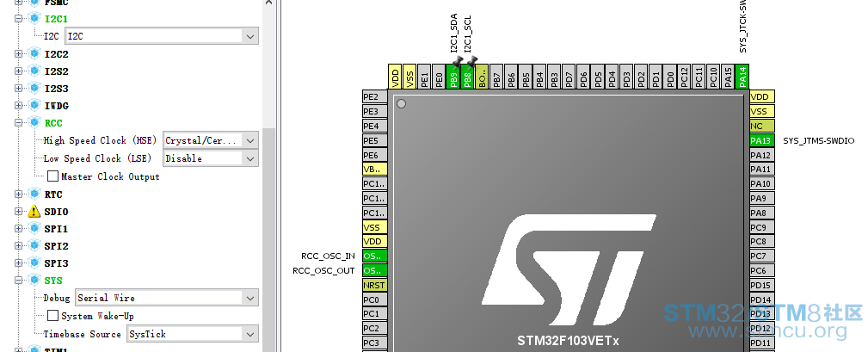The height and width of the screenshot is (352, 868).
Task: Collapse the RCC tree node
Action: pyautogui.click(x=18, y=123)
